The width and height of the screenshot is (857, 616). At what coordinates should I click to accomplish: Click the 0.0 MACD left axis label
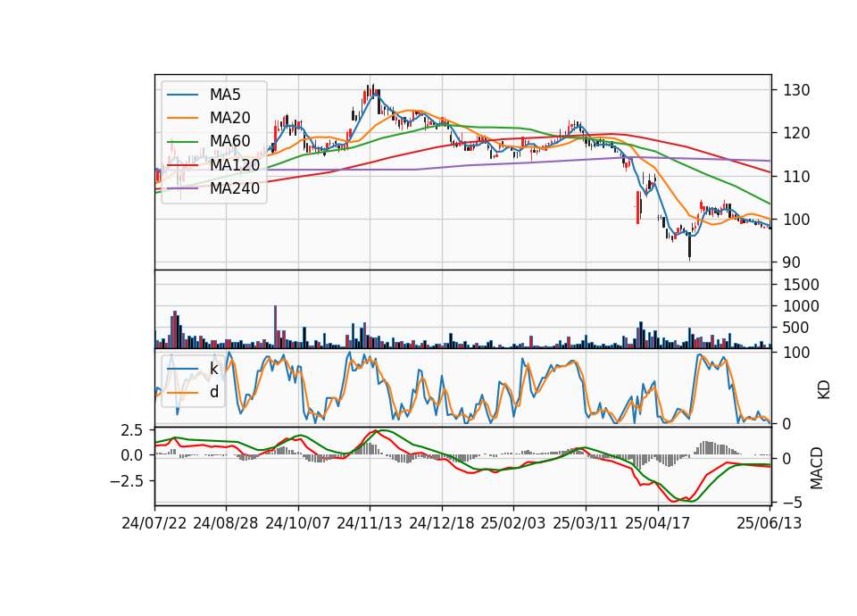pos(132,456)
